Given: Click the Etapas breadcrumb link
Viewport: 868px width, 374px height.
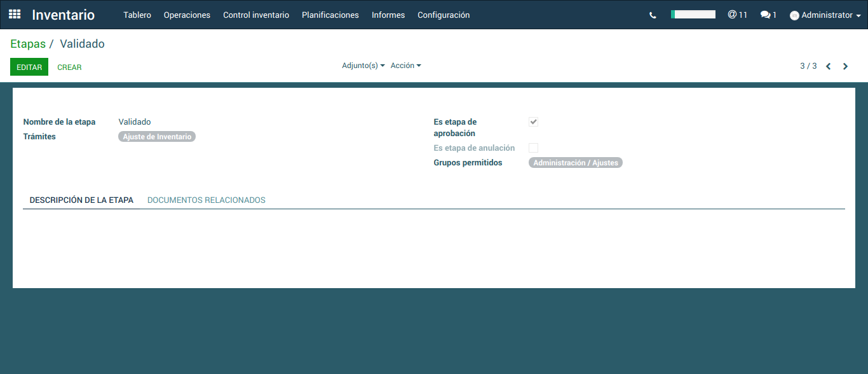Looking at the screenshot, I should [x=28, y=44].
